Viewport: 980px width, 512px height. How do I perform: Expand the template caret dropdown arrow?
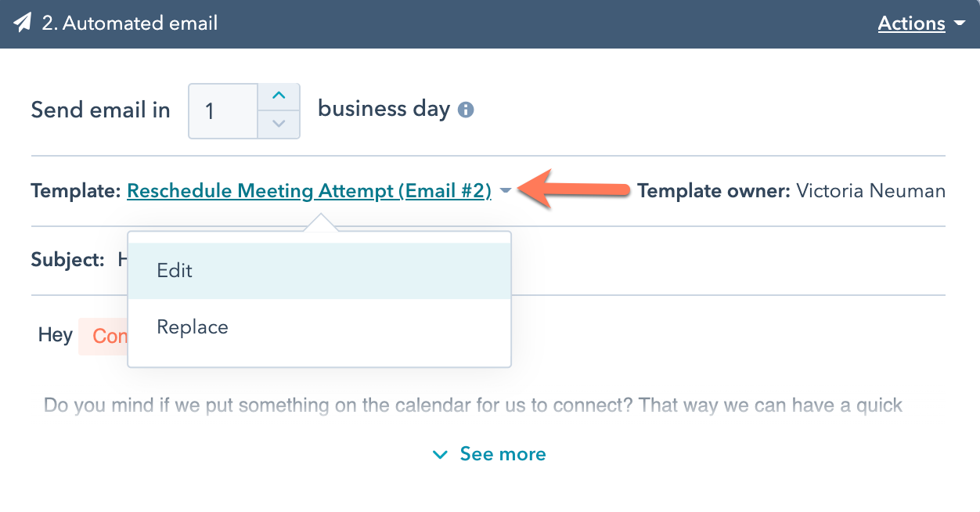(x=506, y=191)
